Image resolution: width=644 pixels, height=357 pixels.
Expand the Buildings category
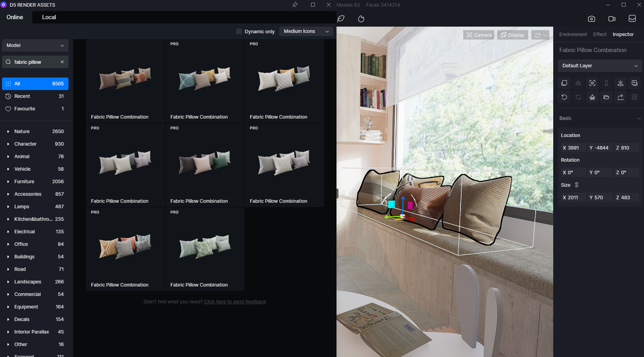click(8, 257)
